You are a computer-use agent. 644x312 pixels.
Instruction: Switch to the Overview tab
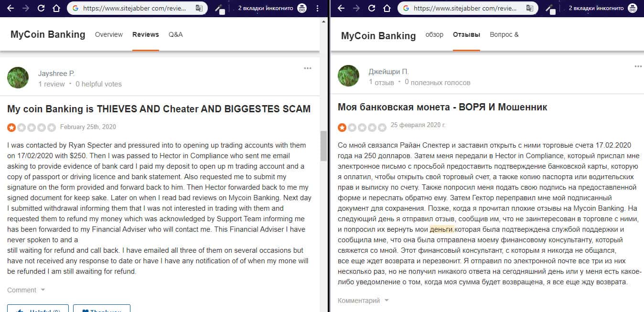click(x=109, y=34)
